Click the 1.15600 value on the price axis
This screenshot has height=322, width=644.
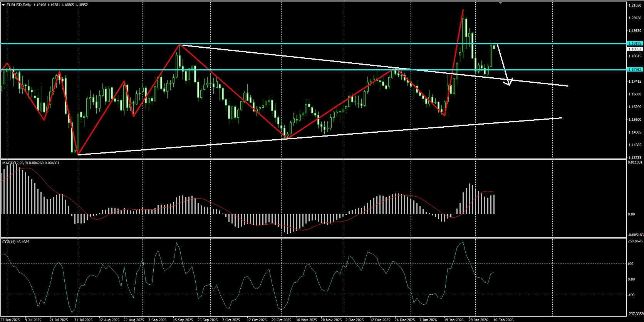pos(635,120)
